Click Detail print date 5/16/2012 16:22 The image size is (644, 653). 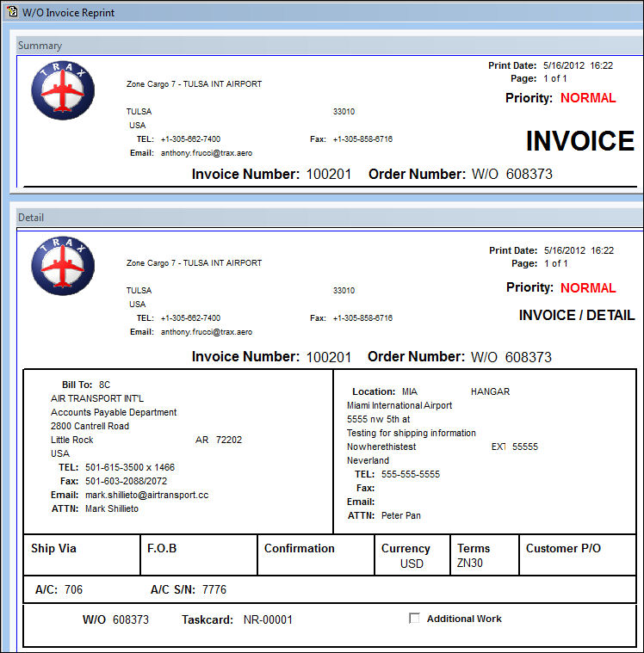[x=579, y=250]
